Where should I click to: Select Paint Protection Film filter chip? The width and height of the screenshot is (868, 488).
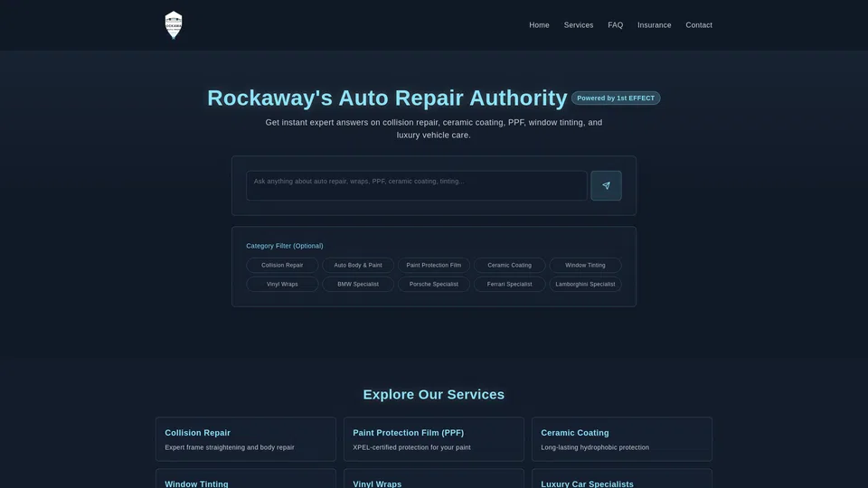[433, 265]
